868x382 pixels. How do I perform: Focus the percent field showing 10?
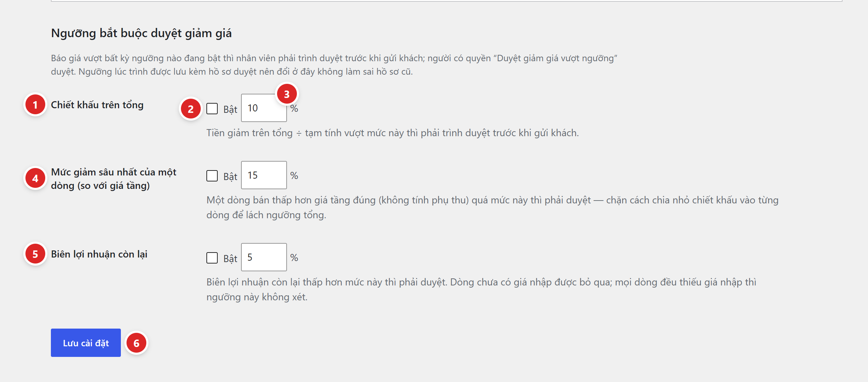click(x=264, y=108)
